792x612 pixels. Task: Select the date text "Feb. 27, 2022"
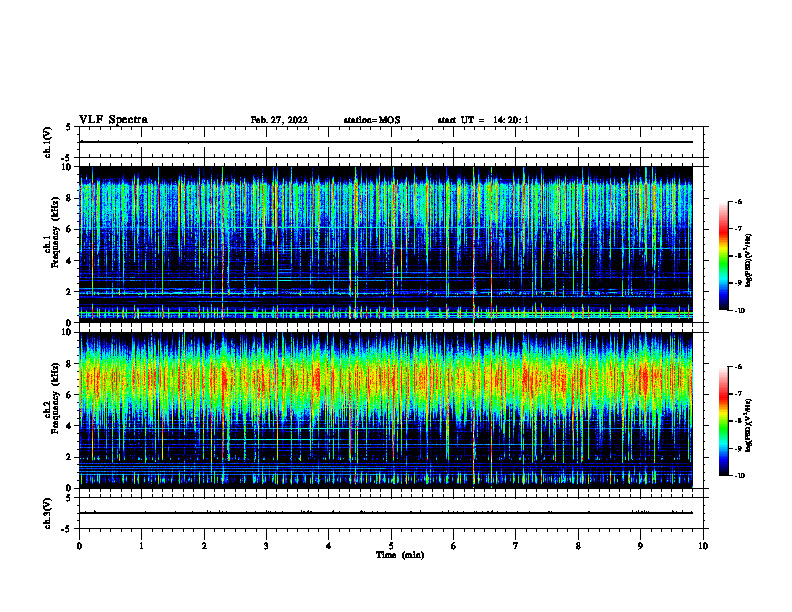[279, 120]
